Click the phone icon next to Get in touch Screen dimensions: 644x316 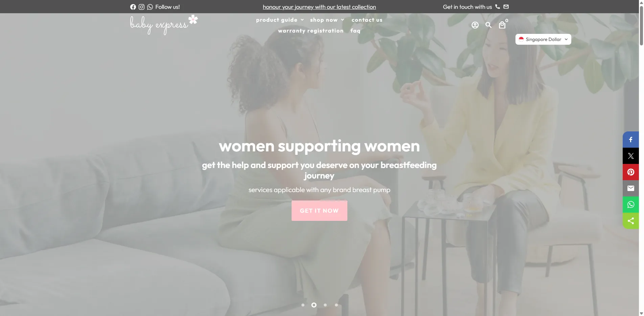[x=498, y=7]
